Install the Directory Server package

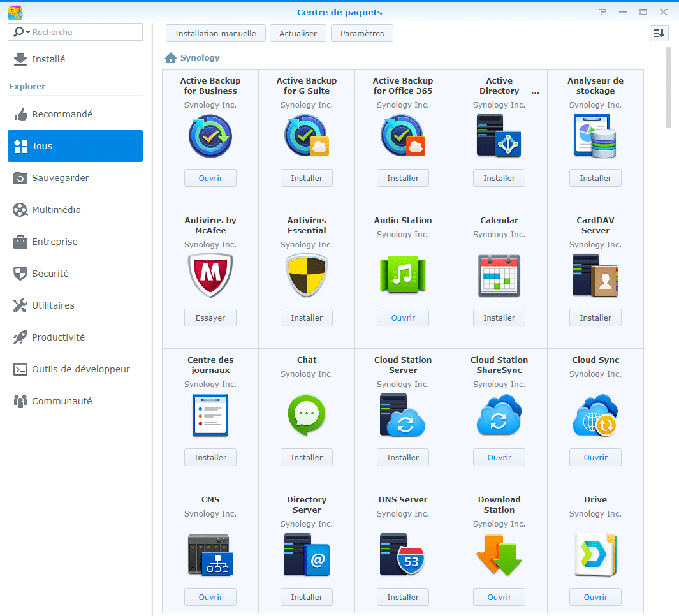pyautogui.click(x=307, y=597)
